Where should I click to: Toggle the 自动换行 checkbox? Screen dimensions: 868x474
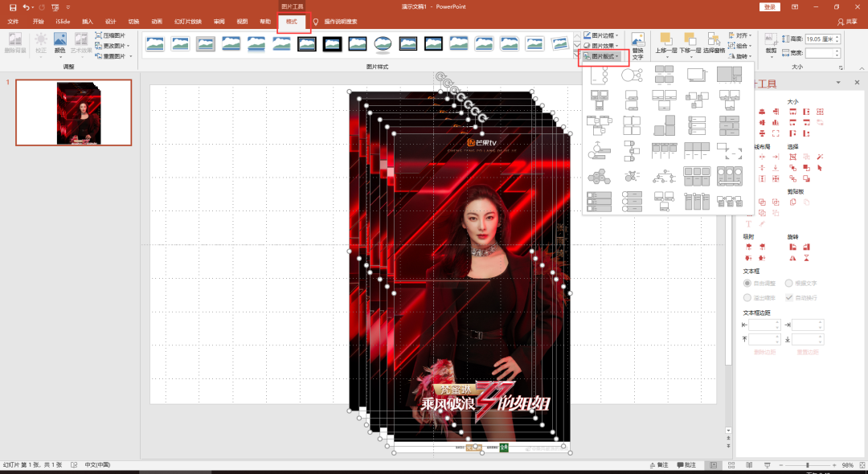tap(788, 297)
